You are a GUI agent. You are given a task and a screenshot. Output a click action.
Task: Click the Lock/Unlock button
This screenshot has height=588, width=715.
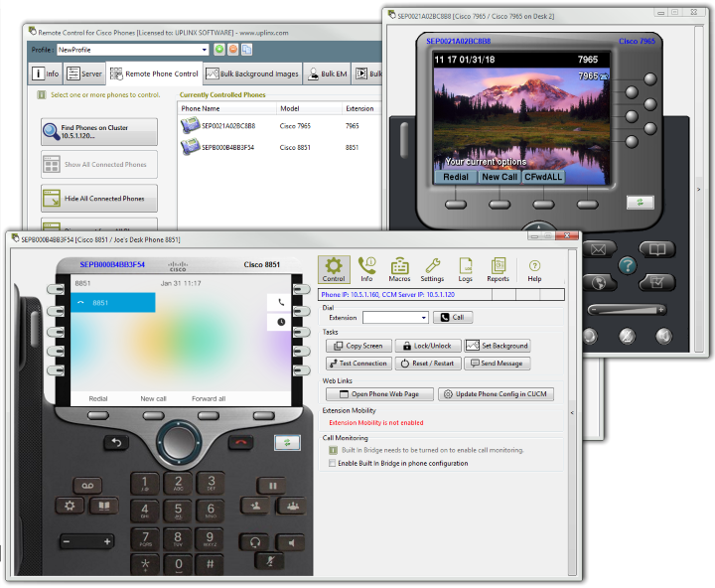[x=428, y=346]
